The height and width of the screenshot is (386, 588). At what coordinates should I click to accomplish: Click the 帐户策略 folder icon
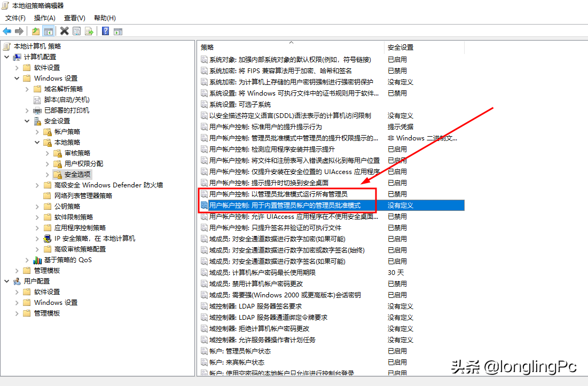(x=47, y=132)
